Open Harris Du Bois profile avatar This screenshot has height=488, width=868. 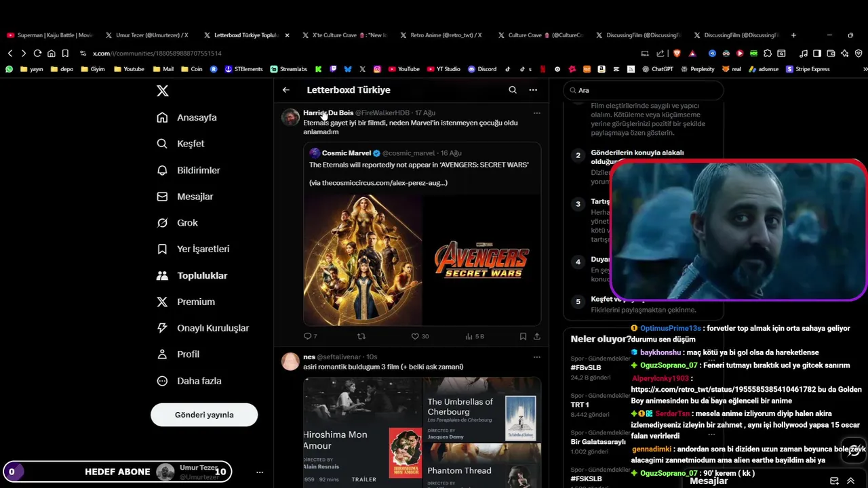point(290,117)
